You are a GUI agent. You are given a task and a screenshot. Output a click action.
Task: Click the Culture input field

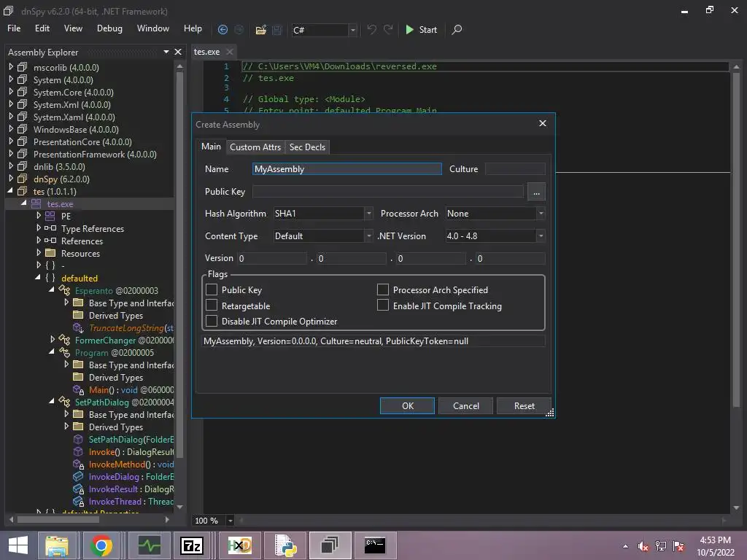pyautogui.click(x=515, y=169)
